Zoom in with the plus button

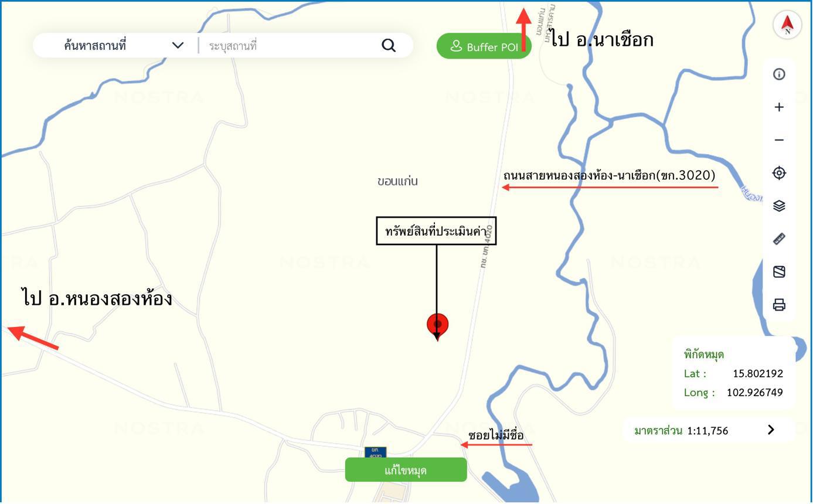point(779,107)
